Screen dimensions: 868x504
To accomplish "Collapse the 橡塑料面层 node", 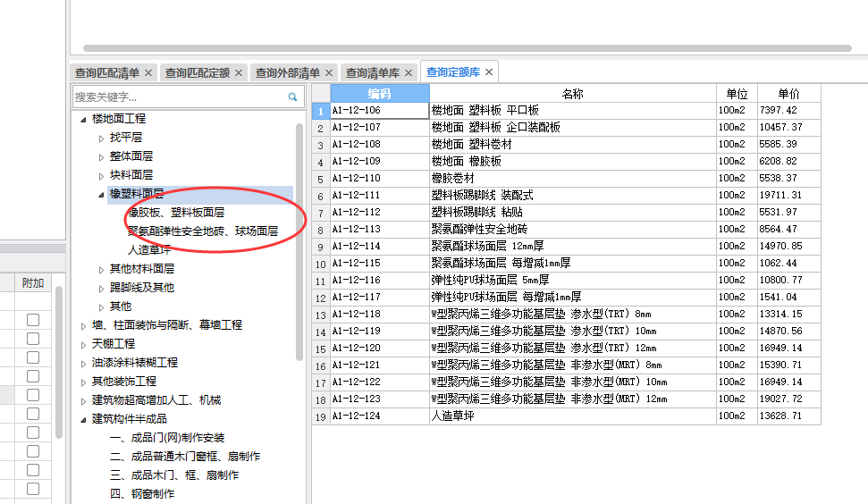I will tap(101, 194).
